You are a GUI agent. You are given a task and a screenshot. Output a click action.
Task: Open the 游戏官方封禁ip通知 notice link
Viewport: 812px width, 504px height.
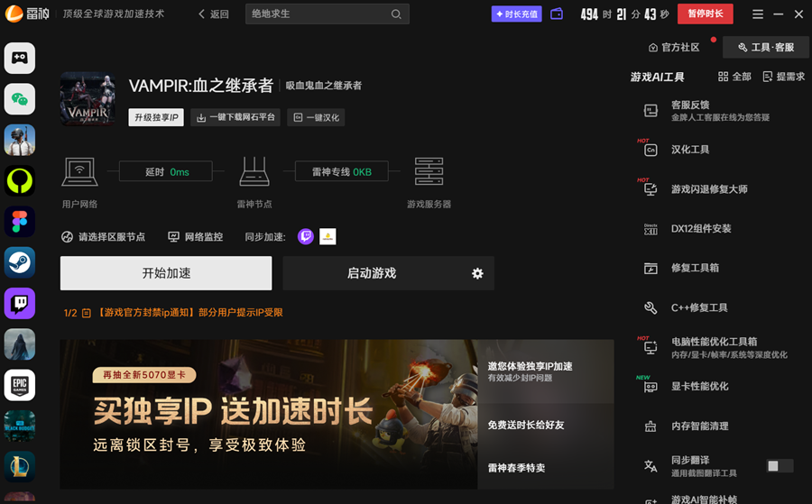(x=189, y=313)
